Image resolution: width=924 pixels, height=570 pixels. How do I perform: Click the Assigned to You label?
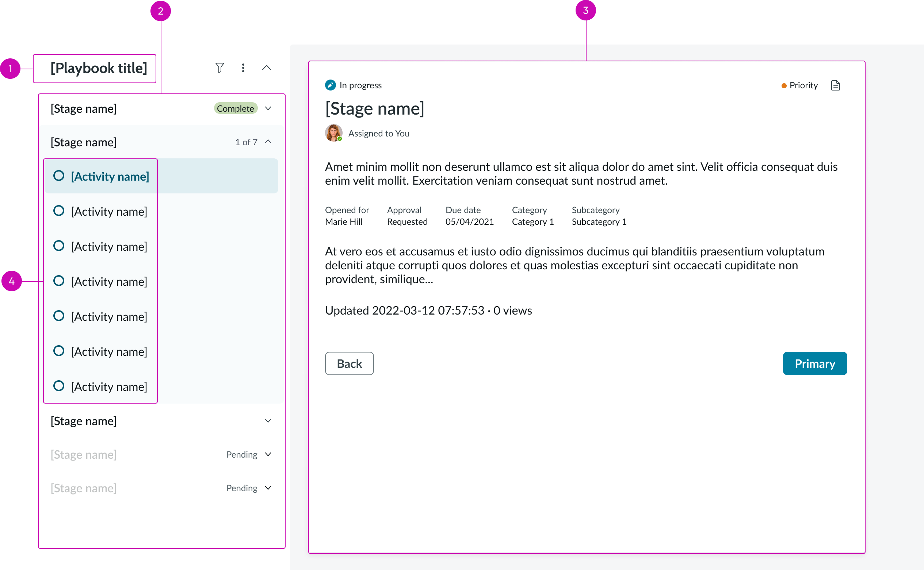pyautogui.click(x=378, y=134)
